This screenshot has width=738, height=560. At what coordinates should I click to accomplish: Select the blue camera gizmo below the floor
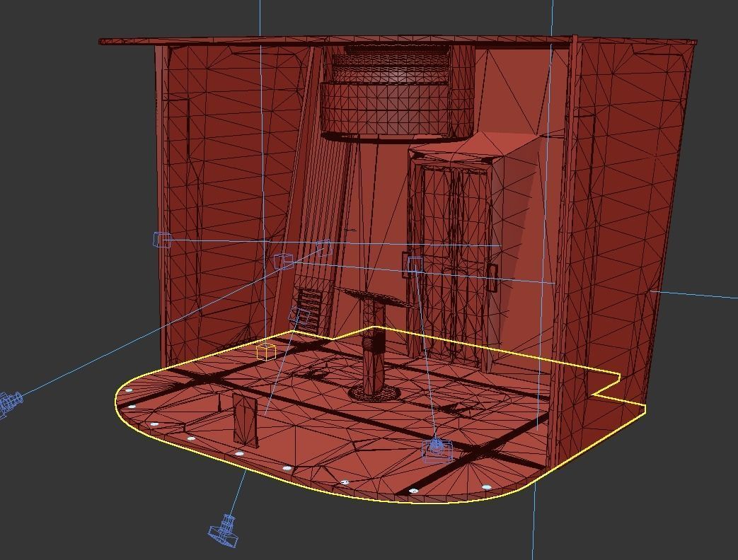pos(224,531)
